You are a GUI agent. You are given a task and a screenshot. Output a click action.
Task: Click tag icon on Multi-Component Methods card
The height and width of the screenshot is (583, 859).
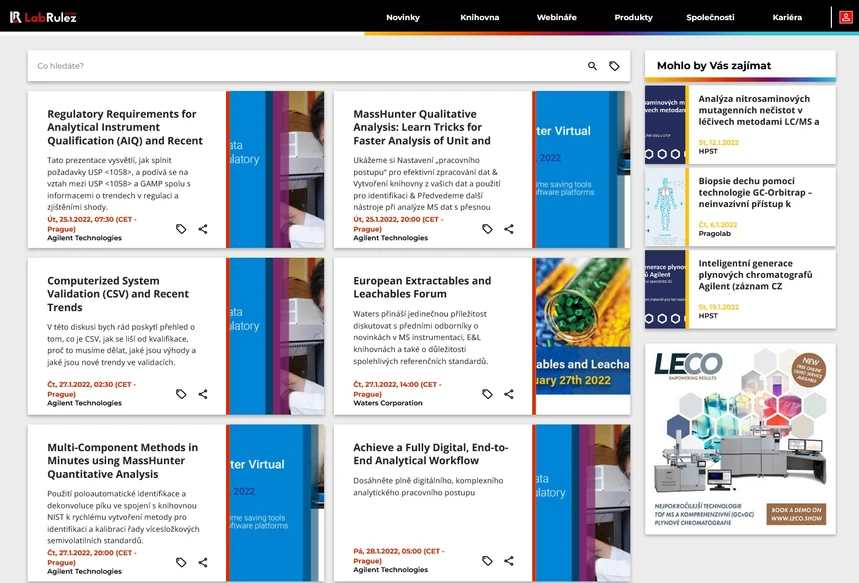click(x=181, y=562)
